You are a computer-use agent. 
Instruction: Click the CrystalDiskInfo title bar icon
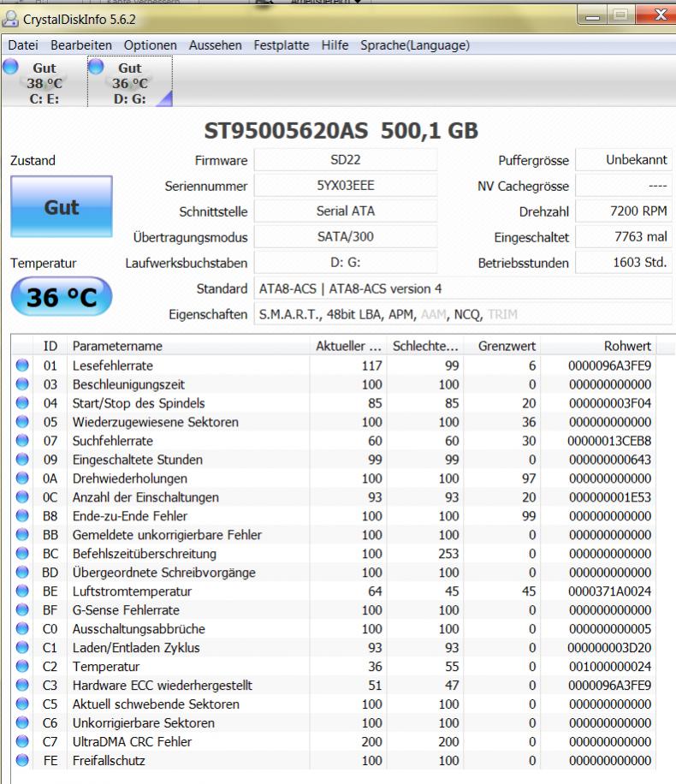[x=10, y=19]
